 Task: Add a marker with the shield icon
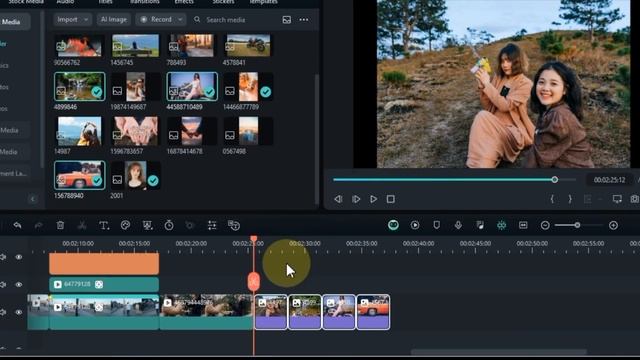436,225
